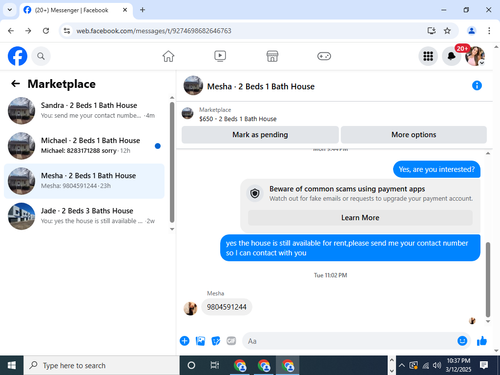The width and height of the screenshot is (500, 375).
Task: Click Mesha chat header title
Action: [x=261, y=86]
